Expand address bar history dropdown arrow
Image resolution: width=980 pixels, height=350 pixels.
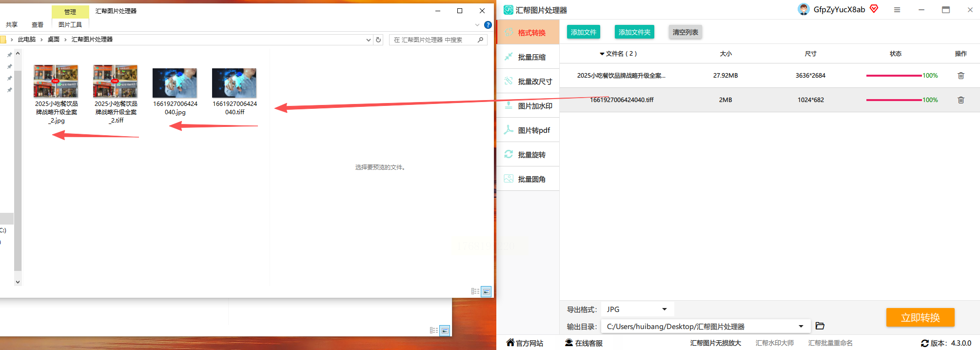tap(368, 40)
